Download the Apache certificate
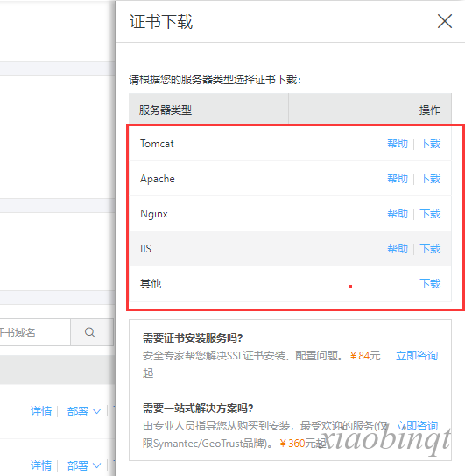The height and width of the screenshot is (476, 465). click(x=430, y=179)
